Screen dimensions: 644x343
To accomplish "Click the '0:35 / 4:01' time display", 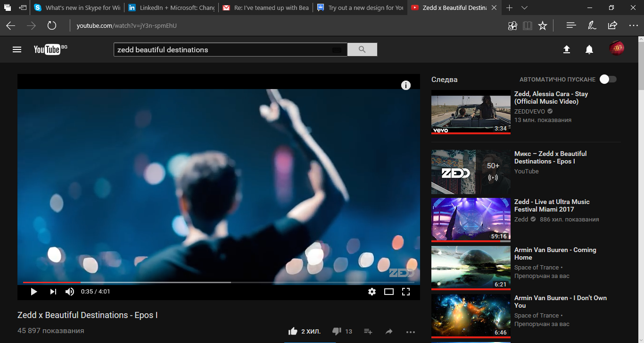I will 95,292.
